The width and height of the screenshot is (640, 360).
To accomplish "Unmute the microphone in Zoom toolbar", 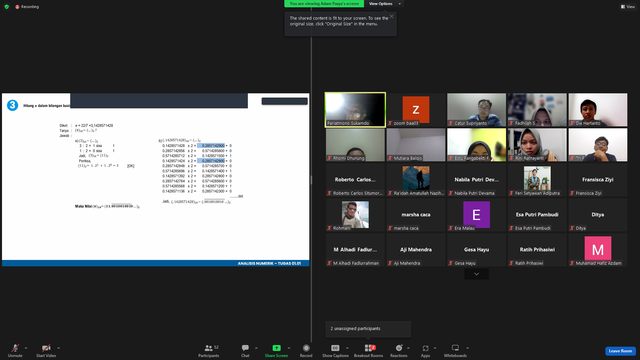I will click(15, 350).
